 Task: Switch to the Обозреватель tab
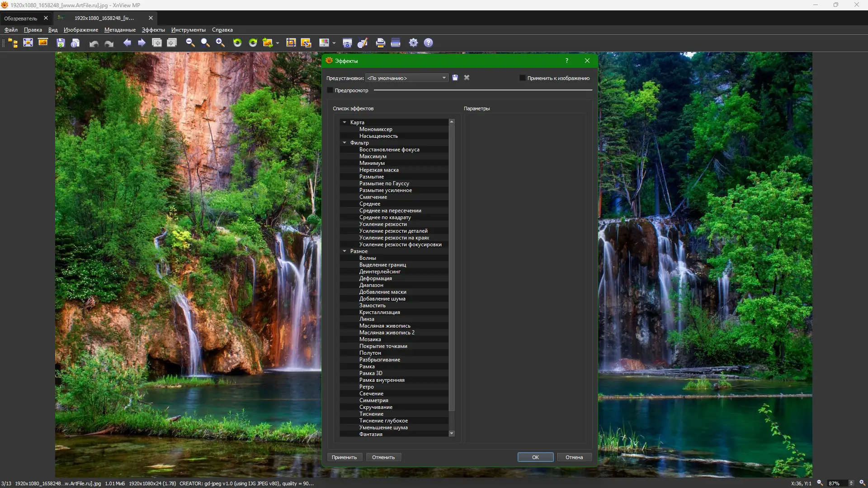click(x=21, y=18)
